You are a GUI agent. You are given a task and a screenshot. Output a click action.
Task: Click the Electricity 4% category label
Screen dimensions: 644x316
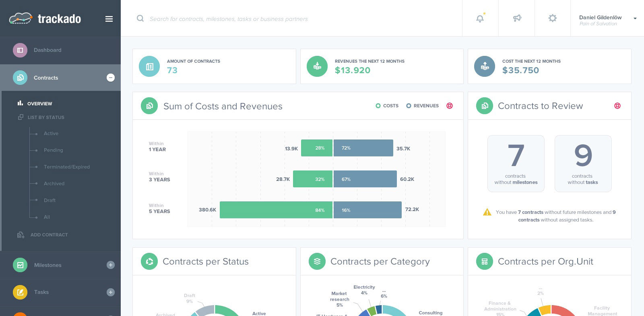tap(364, 290)
